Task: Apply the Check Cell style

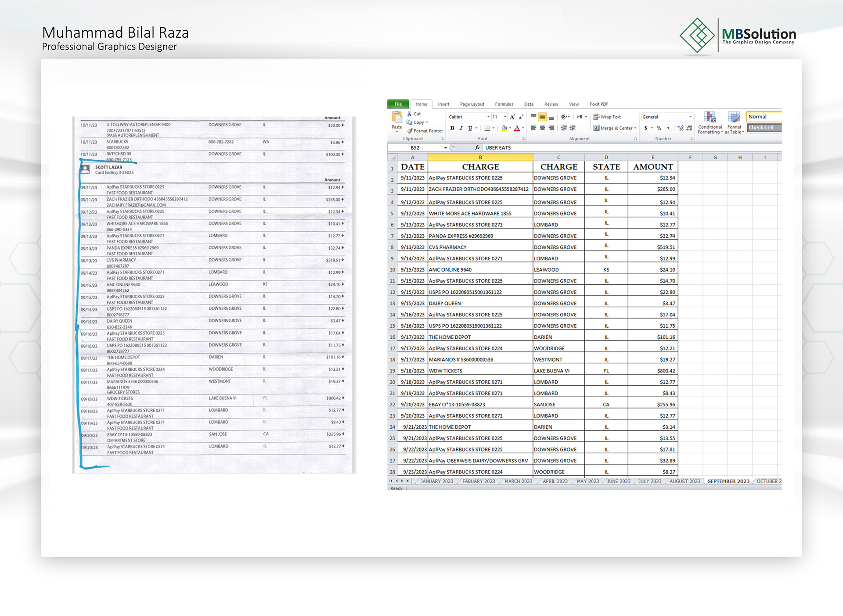Action: tap(764, 128)
